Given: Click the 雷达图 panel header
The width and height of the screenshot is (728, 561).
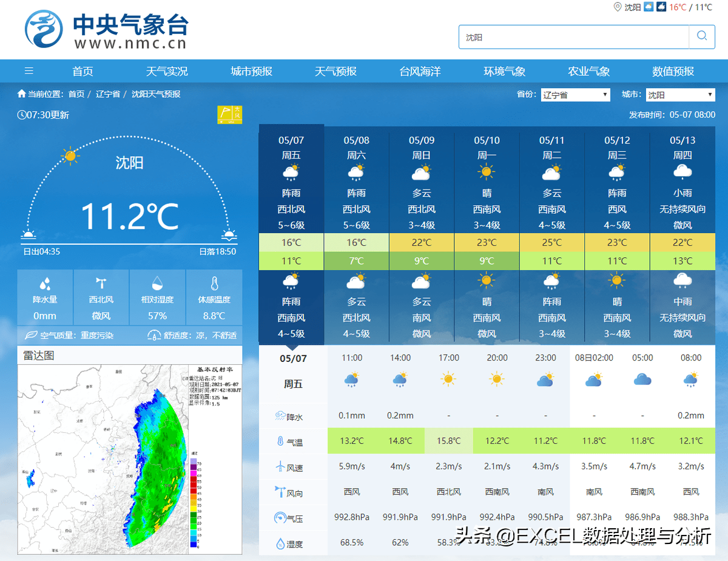Looking at the screenshot, I should (x=130, y=355).
